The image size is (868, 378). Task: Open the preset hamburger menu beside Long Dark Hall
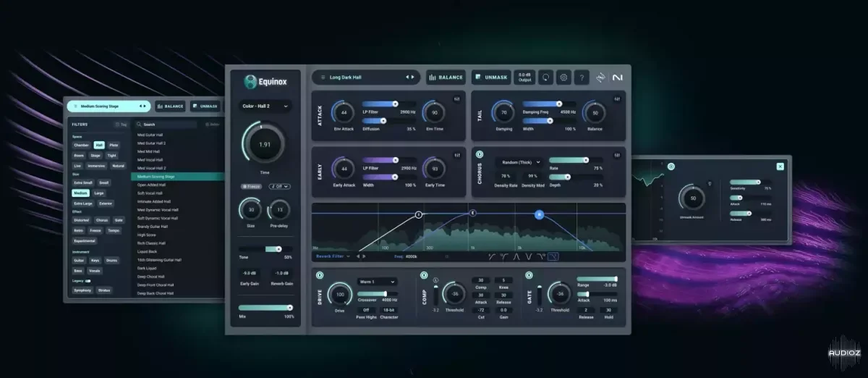[x=321, y=77]
